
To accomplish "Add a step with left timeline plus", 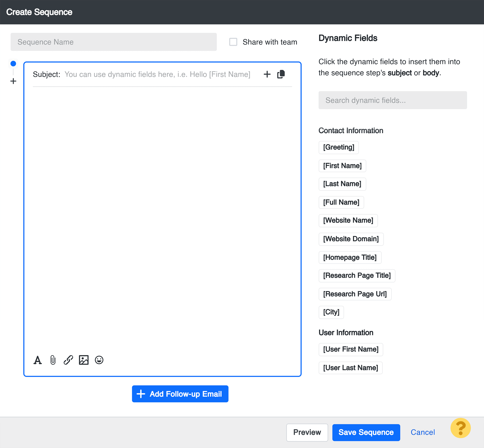I will (13, 81).
